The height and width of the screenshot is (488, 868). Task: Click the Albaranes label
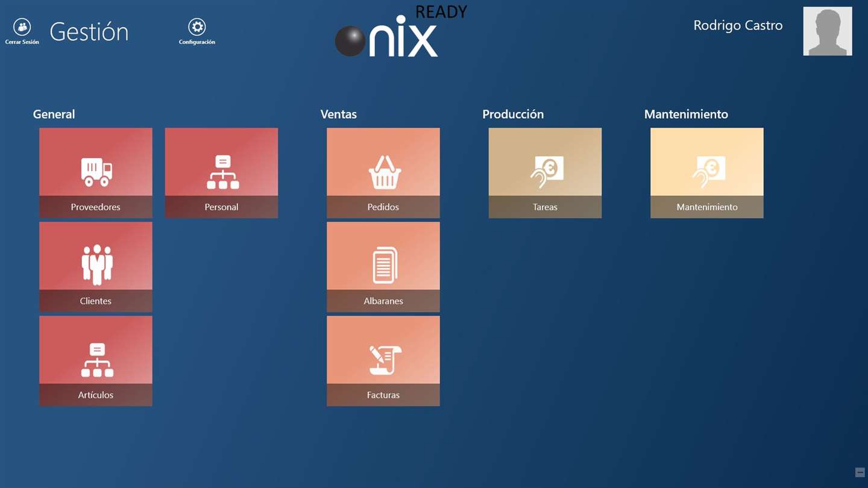coord(383,301)
